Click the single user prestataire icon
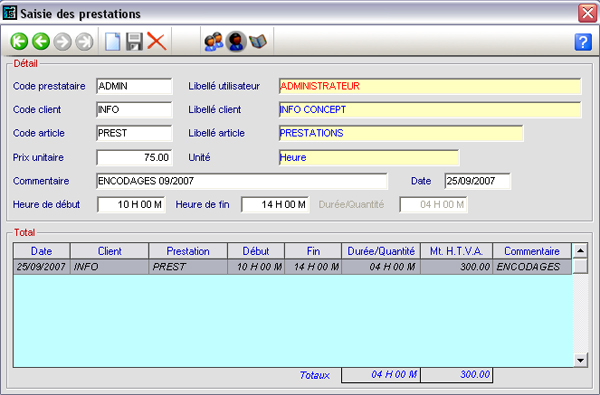The width and height of the screenshot is (600, 395). 236,41
